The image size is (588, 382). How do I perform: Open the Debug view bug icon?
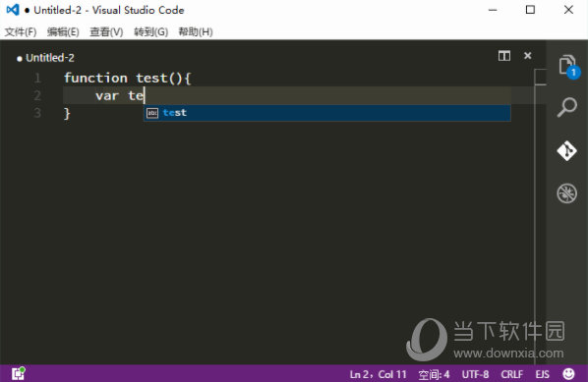click(x=567, y=193)
